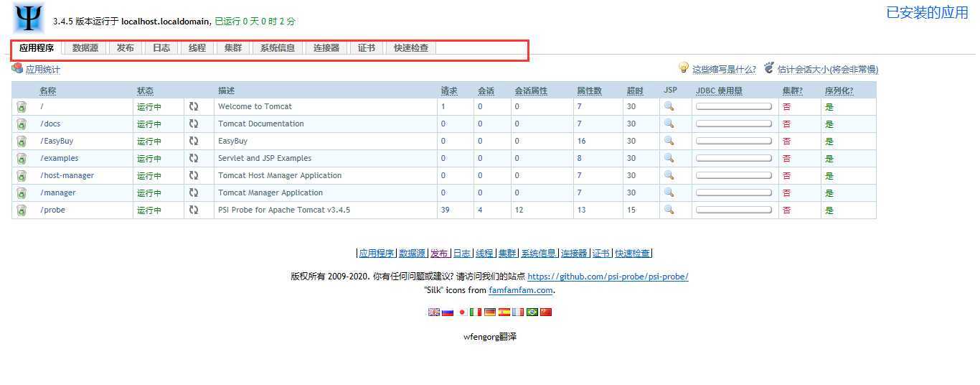Sort by the 请求 column header
Screen dimensions: 980x385
pyautogui.click(x=449, y=91)
